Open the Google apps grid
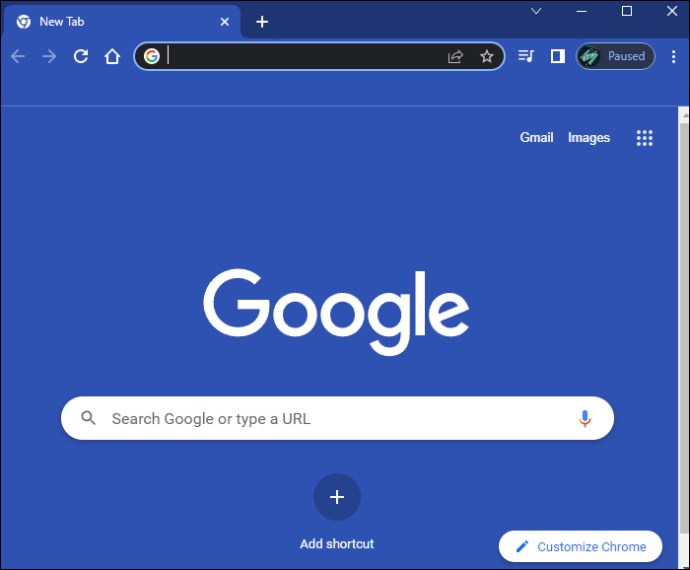The height and width of the screenshot is (570, 690). click(x=645, y=138)
